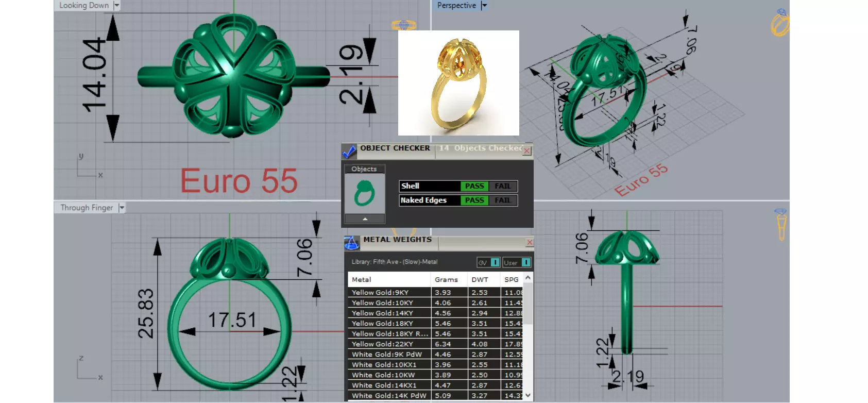Select the Yellow Gold:22KY row

pos(436,344)
